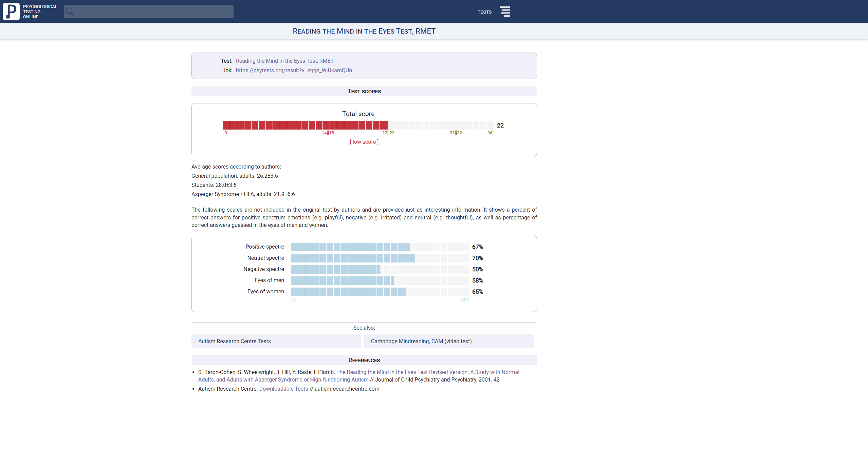
Task: Click the '31][32' scale marker
Action: (x=456, y=133)
